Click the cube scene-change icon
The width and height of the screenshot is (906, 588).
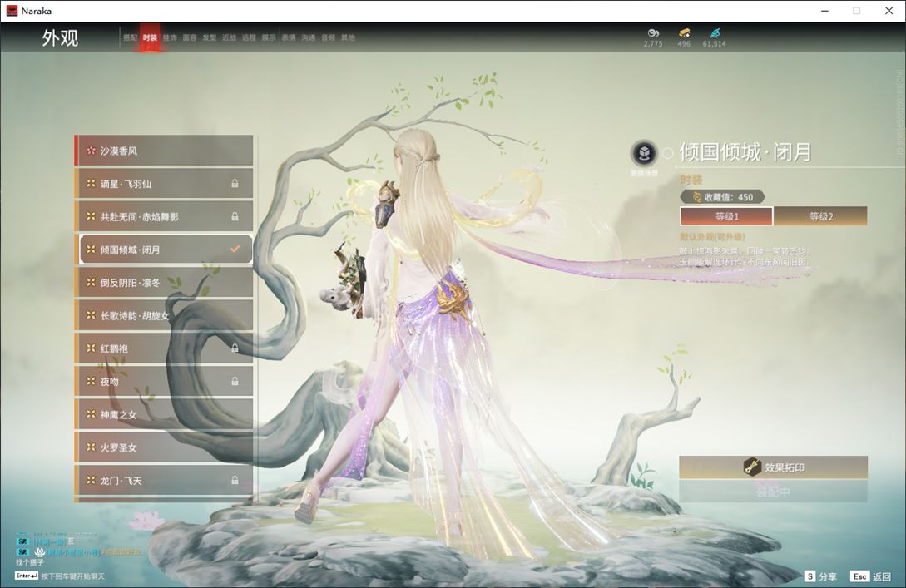click(x=644, y=153)
